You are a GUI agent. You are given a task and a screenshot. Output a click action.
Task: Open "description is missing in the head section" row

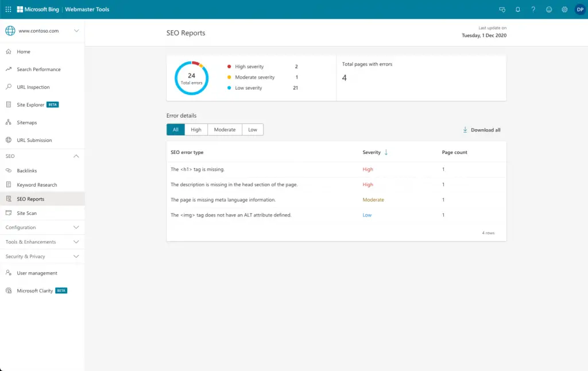[x=336, y=184]
